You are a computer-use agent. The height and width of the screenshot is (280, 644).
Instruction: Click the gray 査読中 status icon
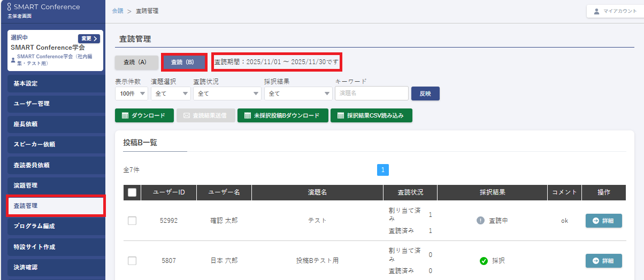(480, 221)
